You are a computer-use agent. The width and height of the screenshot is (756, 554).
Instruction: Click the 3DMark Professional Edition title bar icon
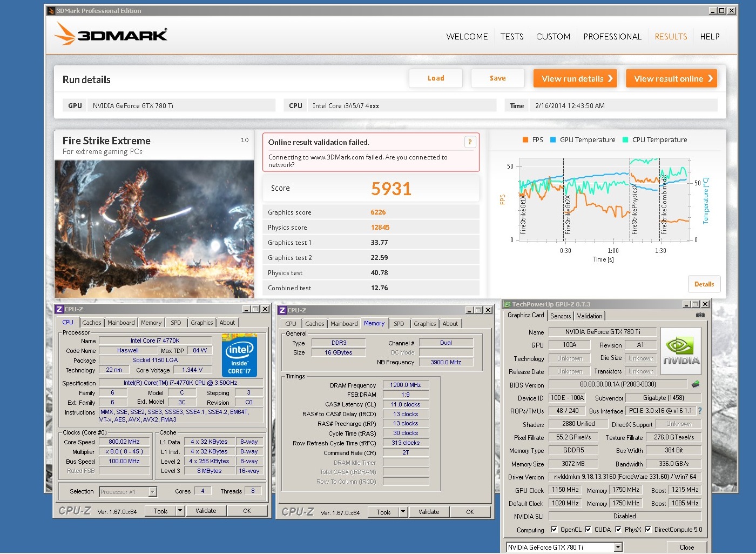(51, 10)
